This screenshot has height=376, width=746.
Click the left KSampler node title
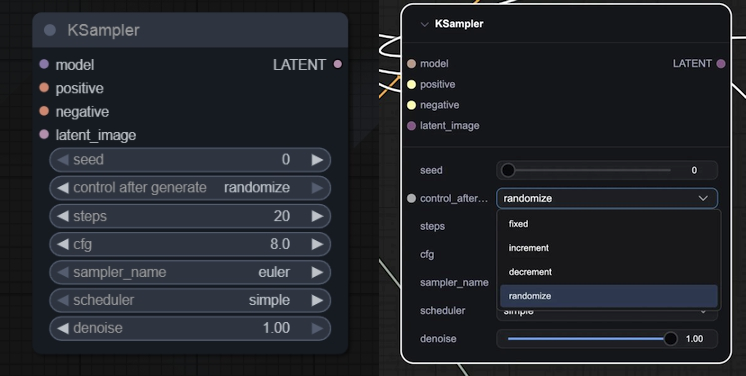[x=103, y=30]
